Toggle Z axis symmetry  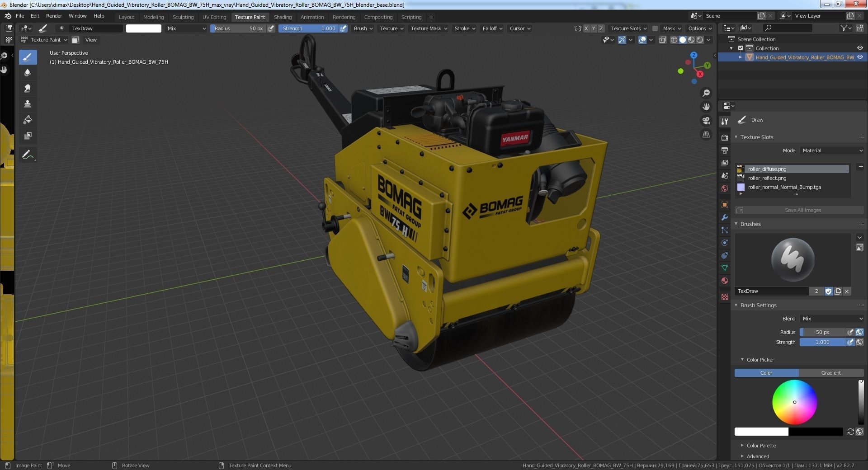point(601,28)
